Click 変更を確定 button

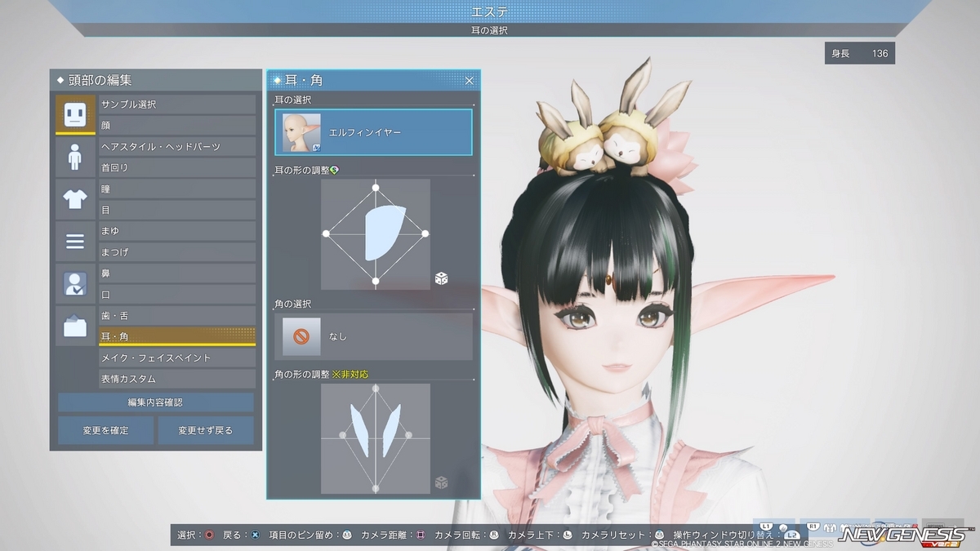pyautogui.click(x=105, y=430)
